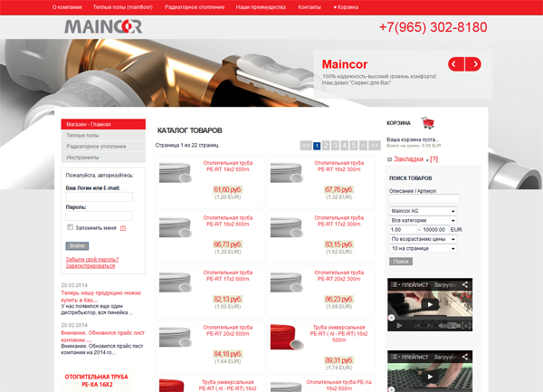This screenshot has height=392, width=543.
Task: Select Теплые полы sidebar category
Action: pyautogui.click(x=103, y=136)
